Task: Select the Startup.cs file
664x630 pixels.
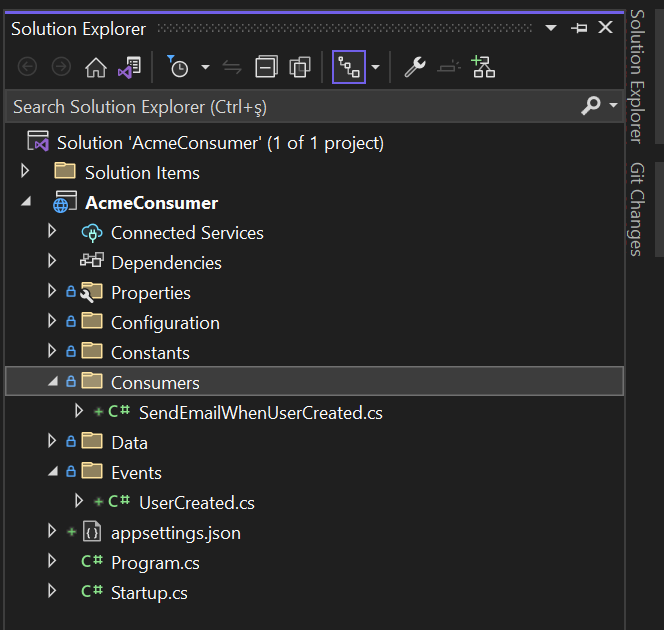Action: (149, 592)
